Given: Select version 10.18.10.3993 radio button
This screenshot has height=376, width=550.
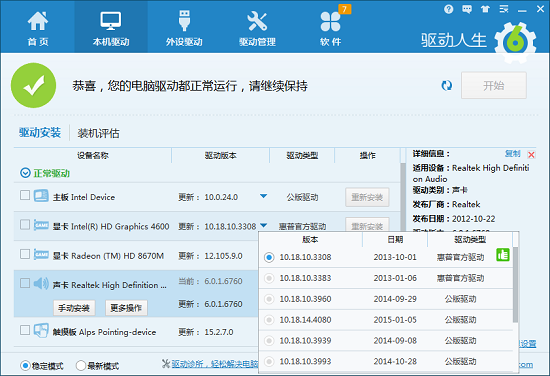Looking at the screenshot, I should (269, 362).
